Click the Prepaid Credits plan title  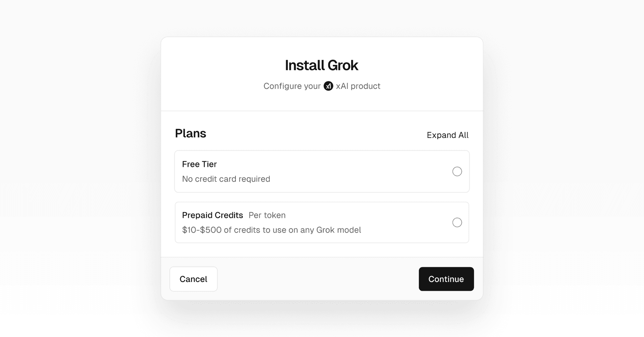[212, 215]
